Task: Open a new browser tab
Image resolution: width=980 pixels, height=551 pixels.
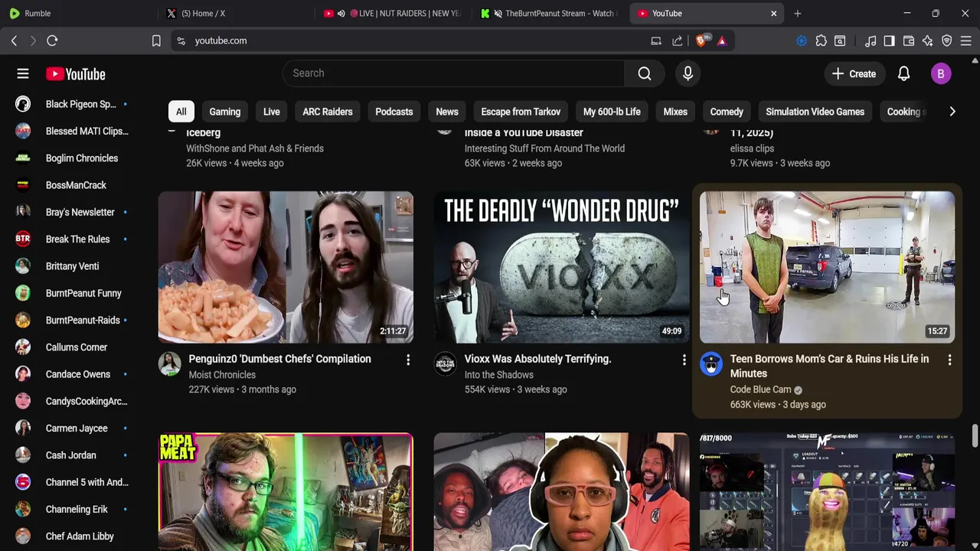Action: [798, 13]
